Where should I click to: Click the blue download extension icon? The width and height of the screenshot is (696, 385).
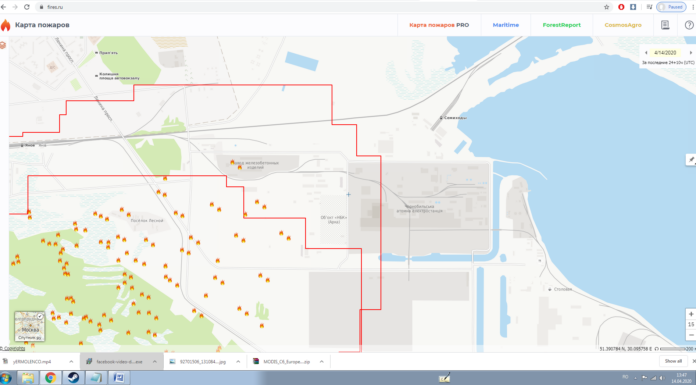coord(633,7)
